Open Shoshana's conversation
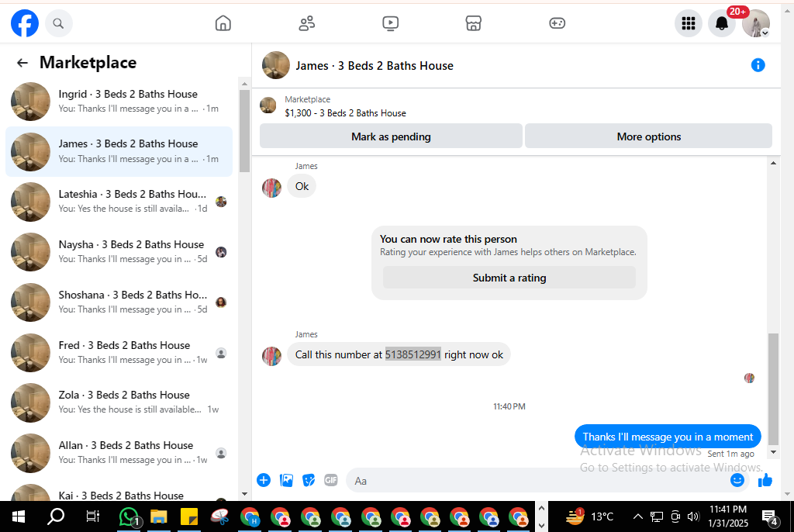Viewport: 794px width, 532px height. pos(119,302)
